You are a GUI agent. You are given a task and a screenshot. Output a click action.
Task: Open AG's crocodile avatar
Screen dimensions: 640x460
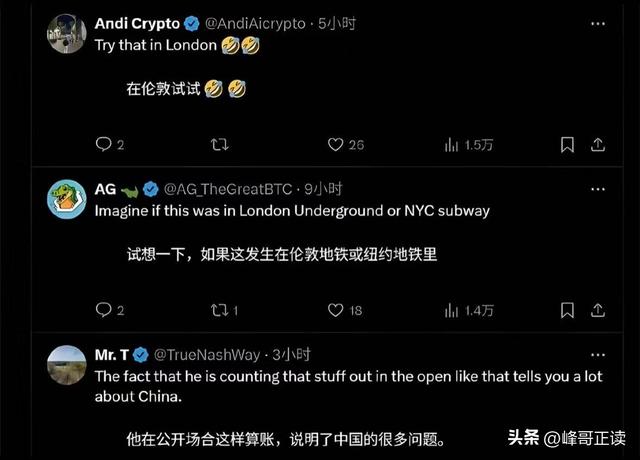[x=67, y=200]
